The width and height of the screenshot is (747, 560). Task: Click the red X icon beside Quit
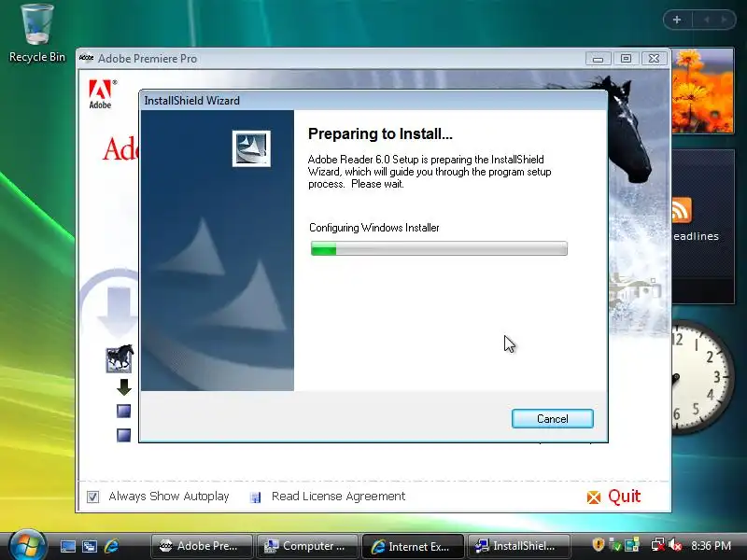tap(594, 497)
